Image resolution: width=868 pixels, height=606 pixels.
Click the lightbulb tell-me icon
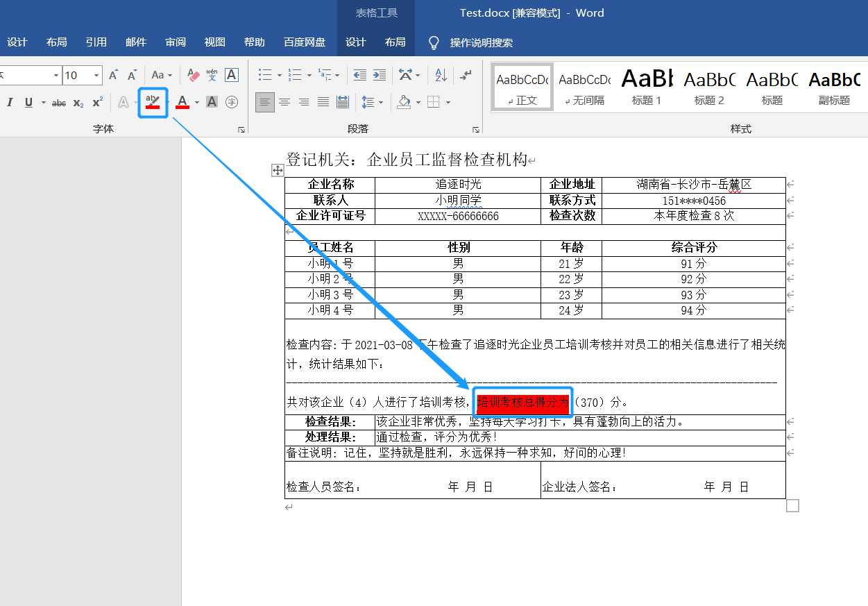pos(434,42)
